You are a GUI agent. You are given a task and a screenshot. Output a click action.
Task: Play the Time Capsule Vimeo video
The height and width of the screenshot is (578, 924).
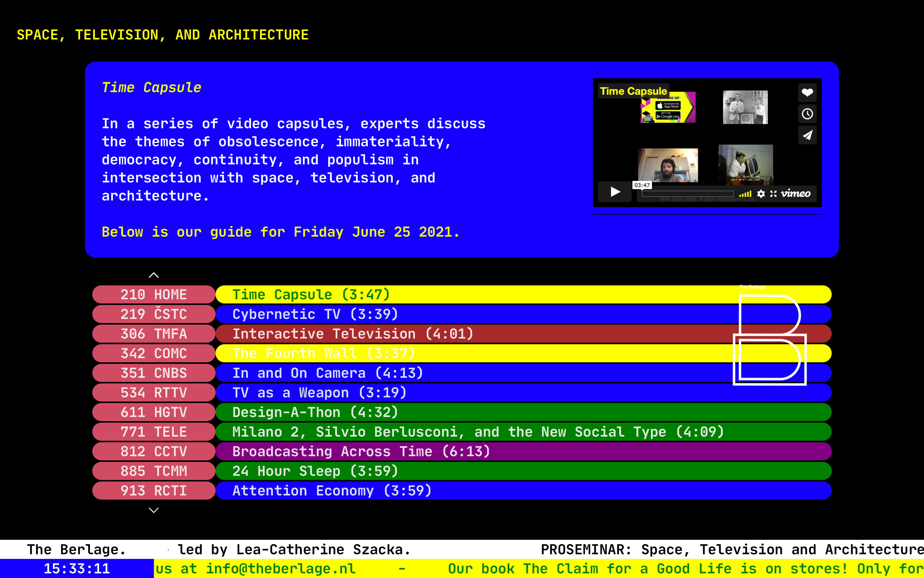pos(615,191)
